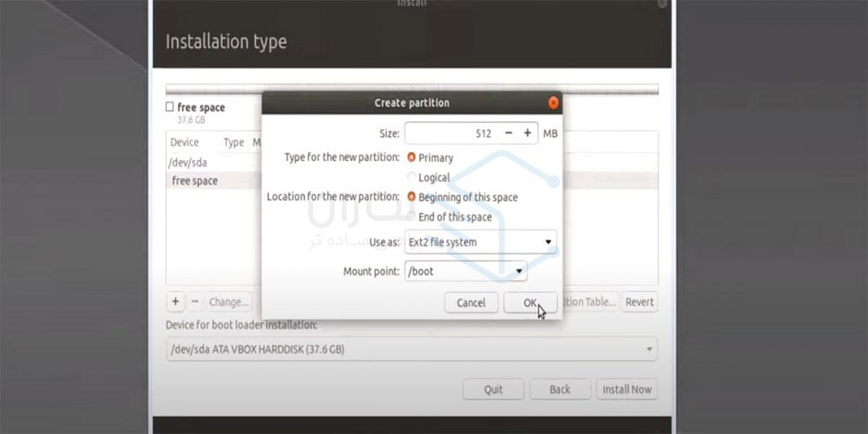Viewport: 868px width, 434px height.
Task: Choose End of this space location
Action: point(411,217)
